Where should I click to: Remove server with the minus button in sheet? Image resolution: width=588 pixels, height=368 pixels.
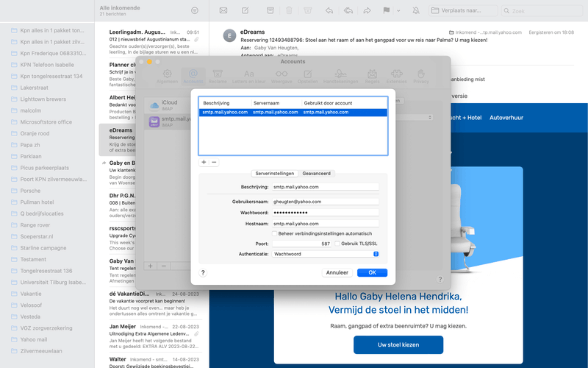[x=214, y=162]
